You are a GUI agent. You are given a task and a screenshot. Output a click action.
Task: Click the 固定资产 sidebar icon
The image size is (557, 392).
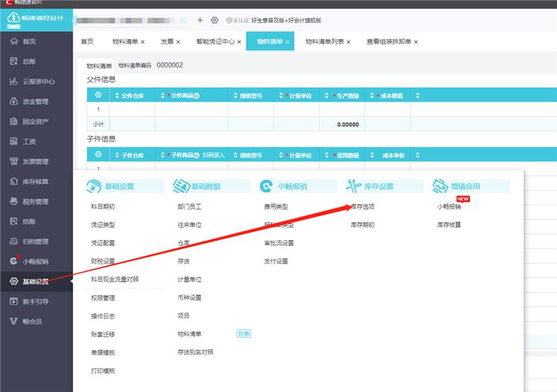[13, 122]
